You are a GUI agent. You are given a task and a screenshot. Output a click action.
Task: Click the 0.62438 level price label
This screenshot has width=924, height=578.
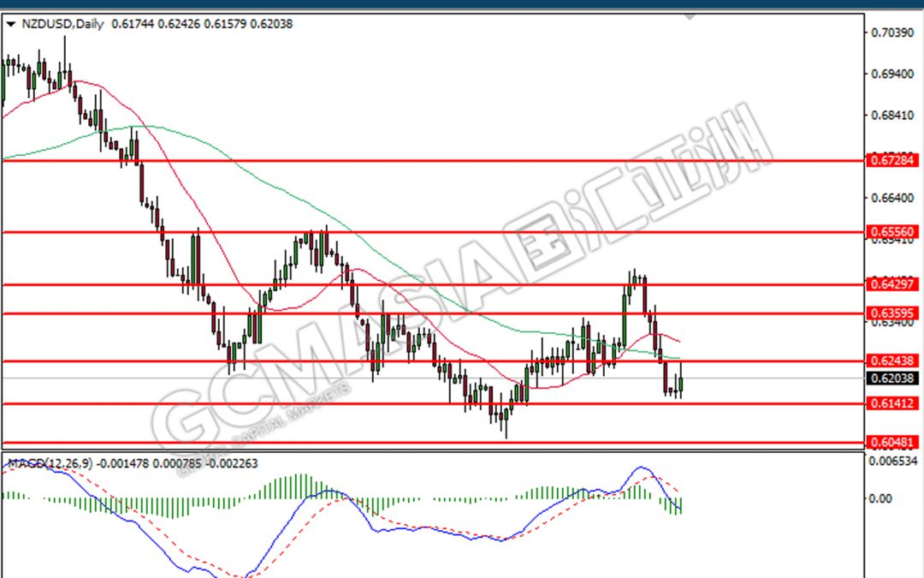pyautogui.click(x=892, y=361)
